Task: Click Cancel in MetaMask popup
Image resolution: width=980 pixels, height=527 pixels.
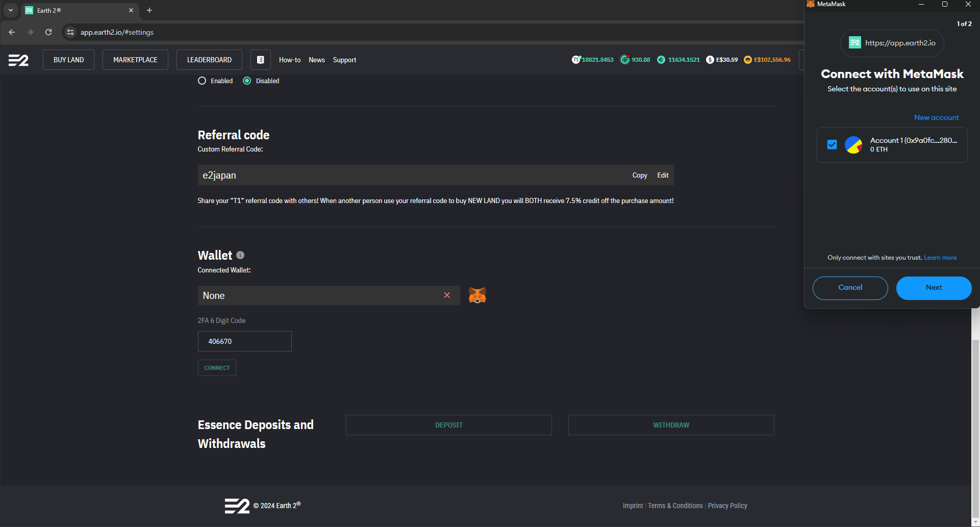Action: click(x=850, y=288)
